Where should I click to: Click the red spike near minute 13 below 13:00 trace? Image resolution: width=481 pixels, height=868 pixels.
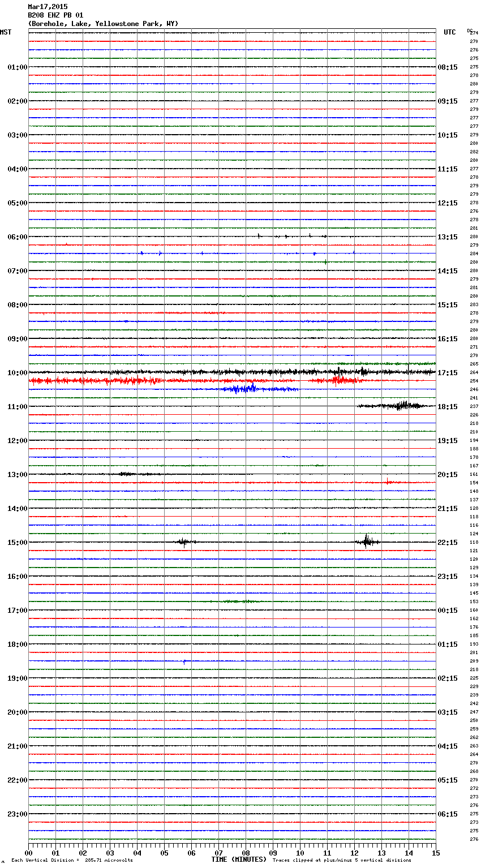388,482
